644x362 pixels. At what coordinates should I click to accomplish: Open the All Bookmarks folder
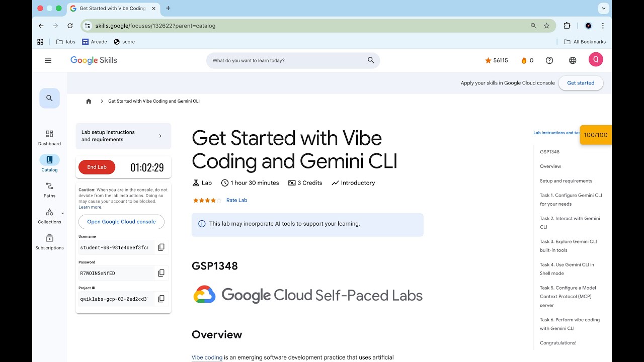pos(585,42)
